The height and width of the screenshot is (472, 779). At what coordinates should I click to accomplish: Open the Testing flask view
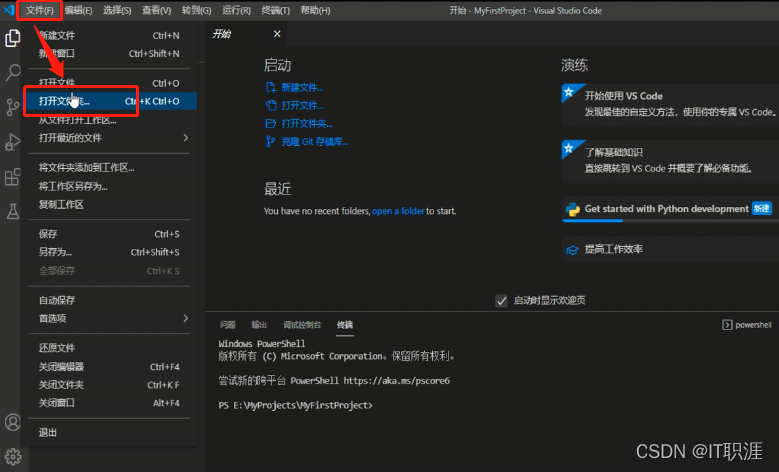tap(12, 211)
